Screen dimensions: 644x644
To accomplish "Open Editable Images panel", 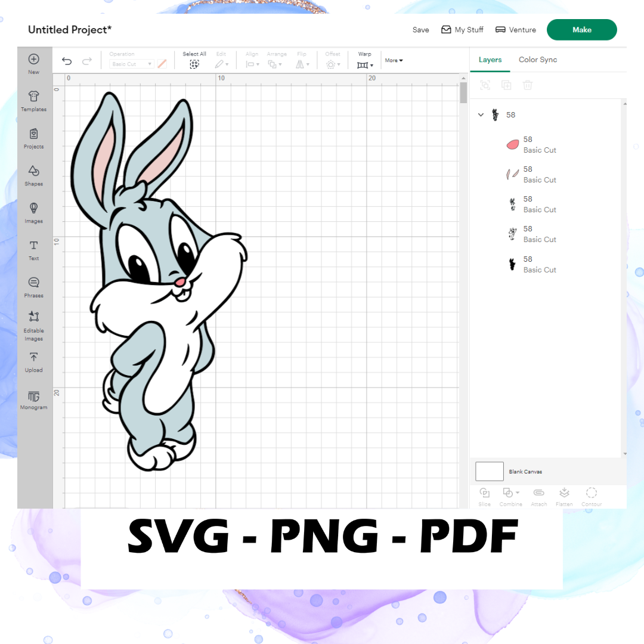I will pos(33,326).
